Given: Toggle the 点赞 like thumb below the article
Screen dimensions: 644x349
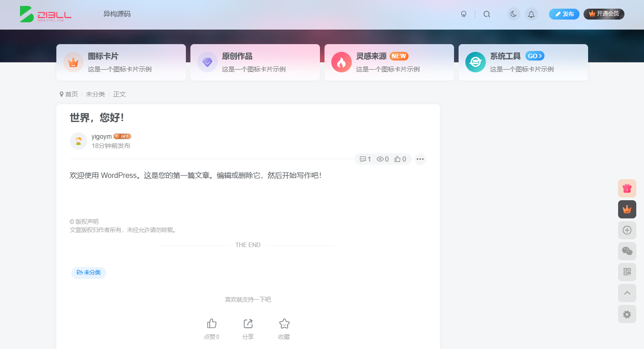Looking at the screenshot, I should 211,324.
